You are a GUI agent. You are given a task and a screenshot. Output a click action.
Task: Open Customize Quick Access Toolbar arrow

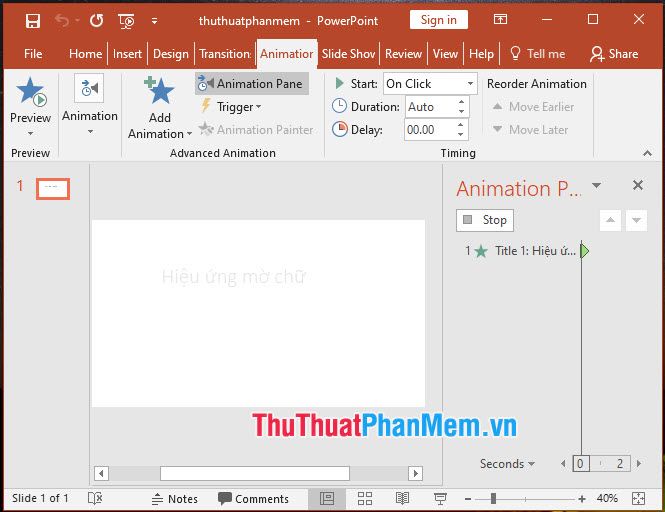coord(154,20)
